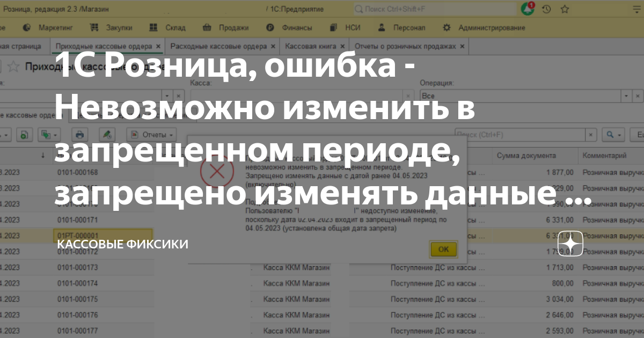Confirm the error dialog with OK
This screenshot has height=338, width=644.
443,249
